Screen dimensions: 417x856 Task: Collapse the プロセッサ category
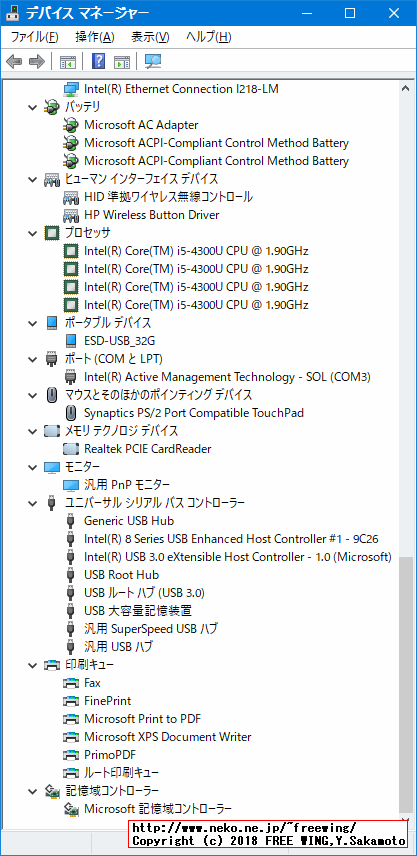pos(32,233)
